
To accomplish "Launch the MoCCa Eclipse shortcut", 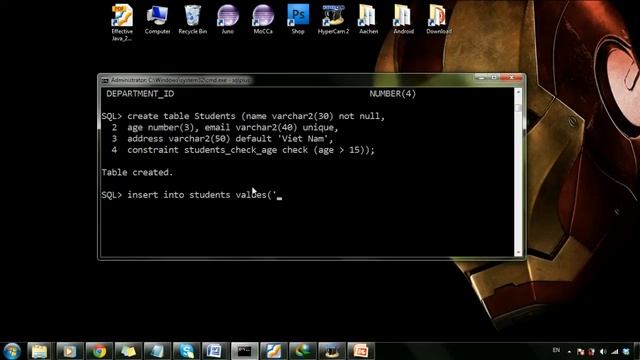I will pos(263,19).
